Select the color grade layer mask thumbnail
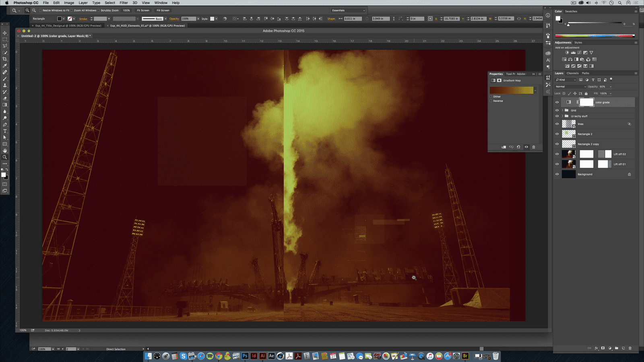Image resolution: width=644 pixels, height=362 pixels. 586,102
